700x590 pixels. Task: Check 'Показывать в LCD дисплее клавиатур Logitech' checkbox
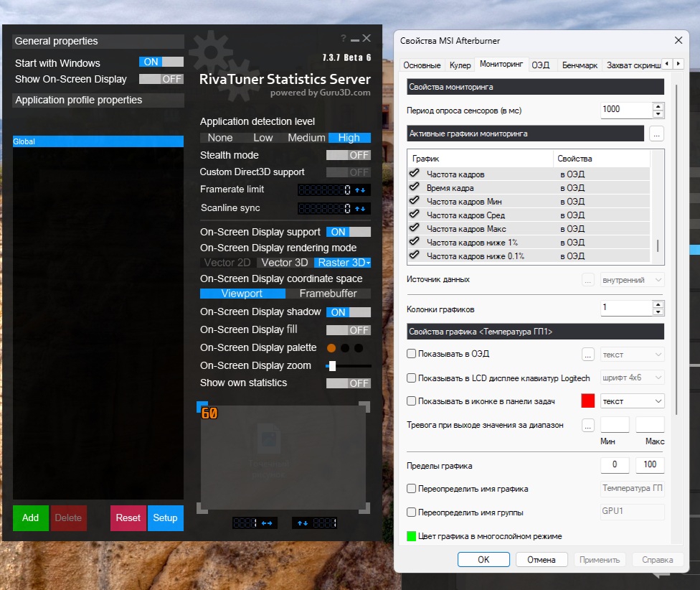pos(412,378)
